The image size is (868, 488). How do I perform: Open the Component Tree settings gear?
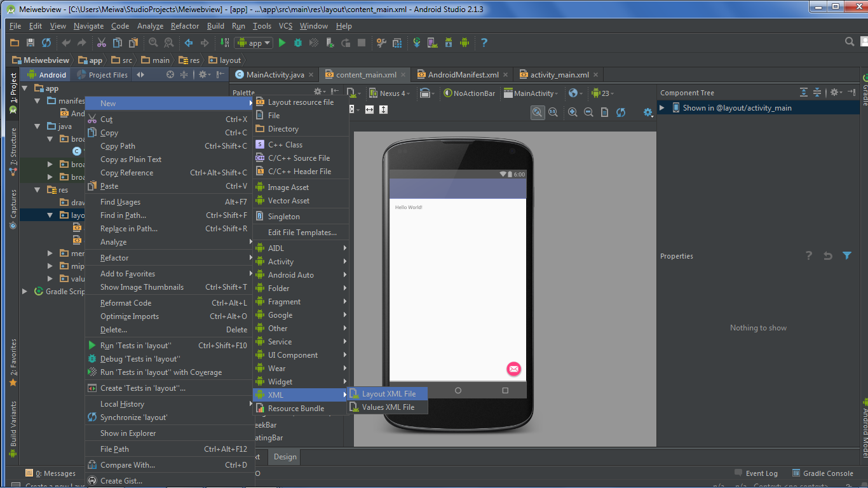pyautogui.click(x=834, y=92)
